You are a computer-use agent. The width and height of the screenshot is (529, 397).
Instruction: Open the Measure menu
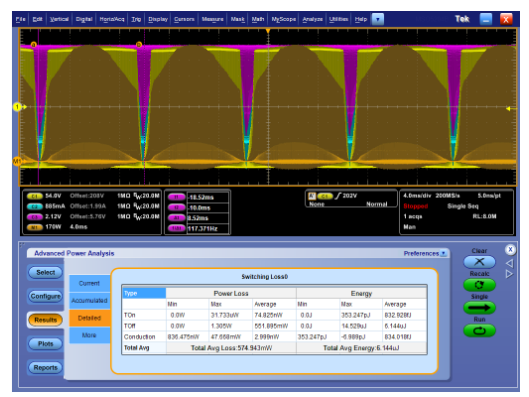pyautogui.click(x=213, y=19)
